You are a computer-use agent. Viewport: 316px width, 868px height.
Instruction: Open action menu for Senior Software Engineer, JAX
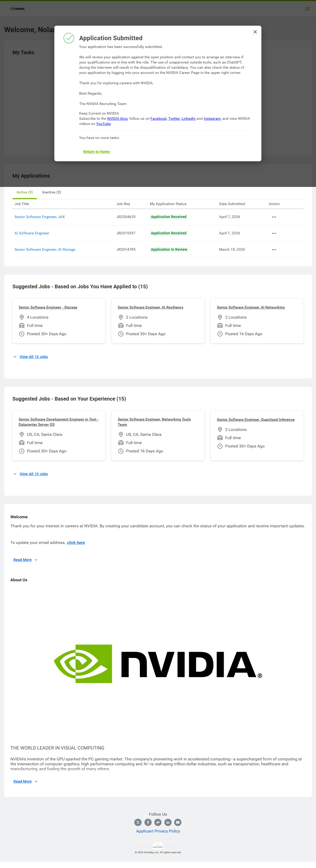pyautogui.click(x=274, y=217)
